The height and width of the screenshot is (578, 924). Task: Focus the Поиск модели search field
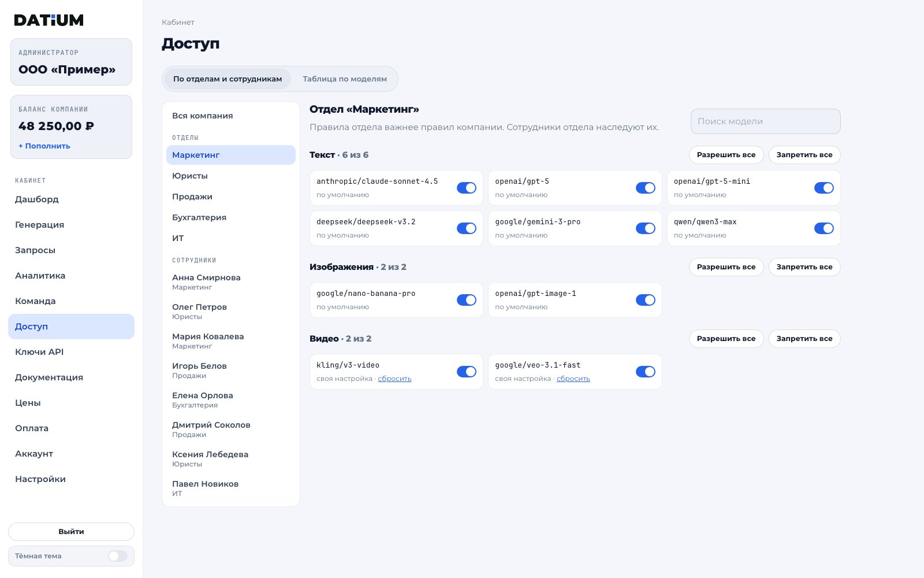point(766,121)
